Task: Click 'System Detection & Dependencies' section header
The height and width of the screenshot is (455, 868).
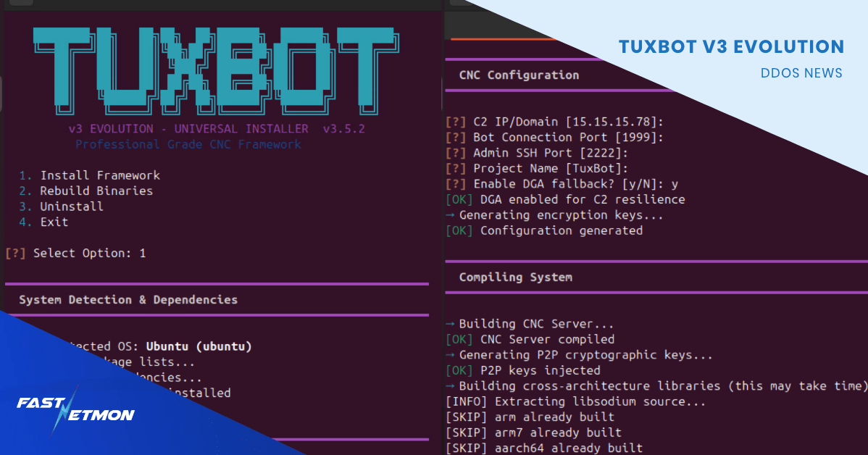Action: point(128,299)
